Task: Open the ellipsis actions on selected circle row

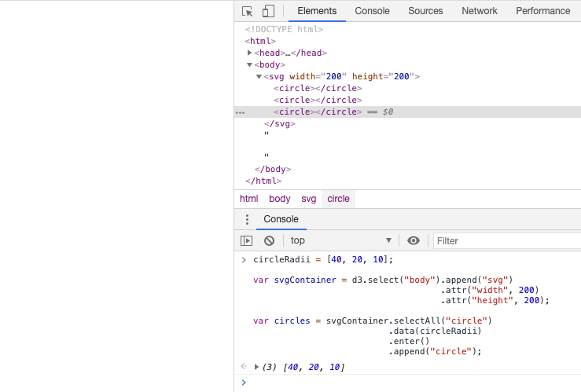Action: pyautogui.click(x=241, y=112)
